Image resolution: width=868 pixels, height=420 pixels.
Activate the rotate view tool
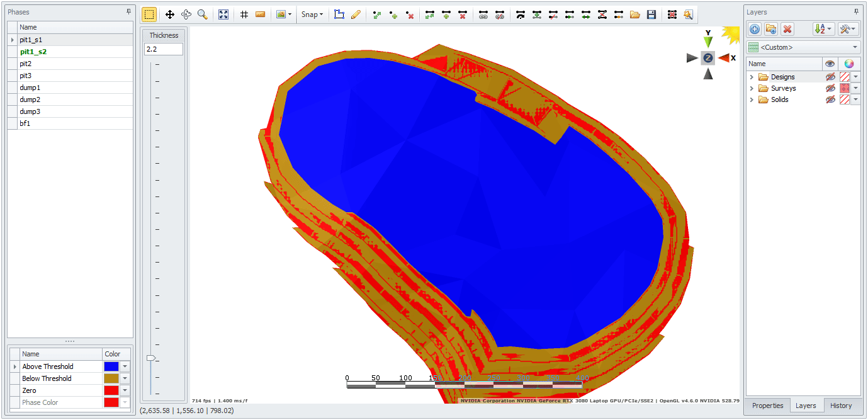pyautogui.click(x=186, y=14)
